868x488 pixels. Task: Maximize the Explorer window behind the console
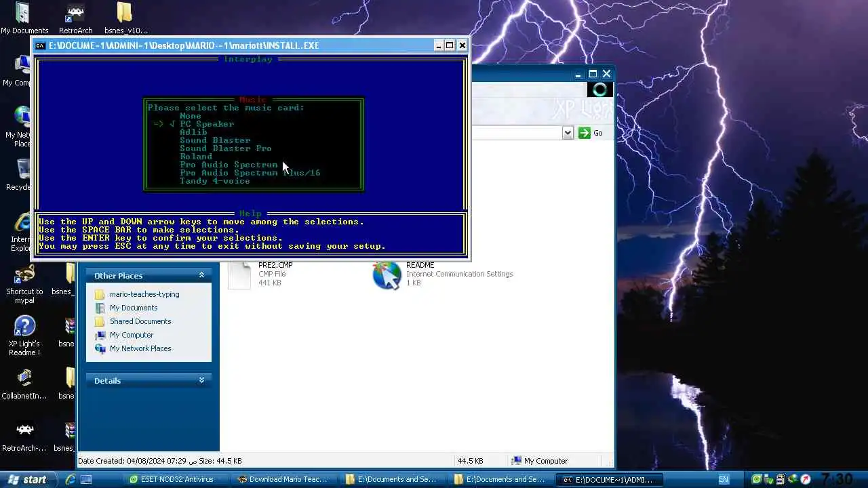tap(593, 74)
